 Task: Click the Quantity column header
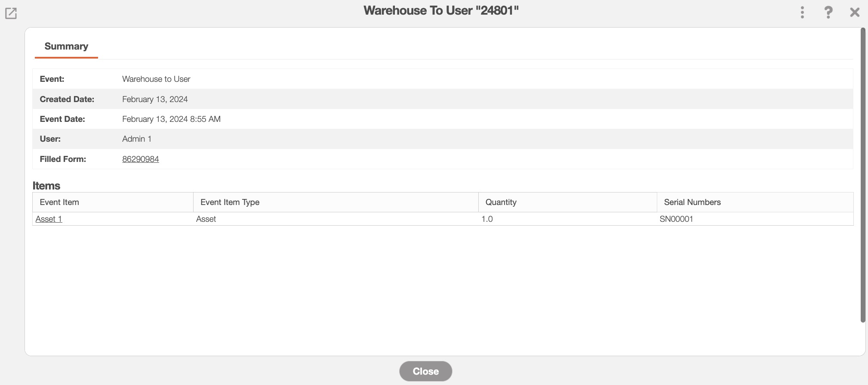[501, 202]
